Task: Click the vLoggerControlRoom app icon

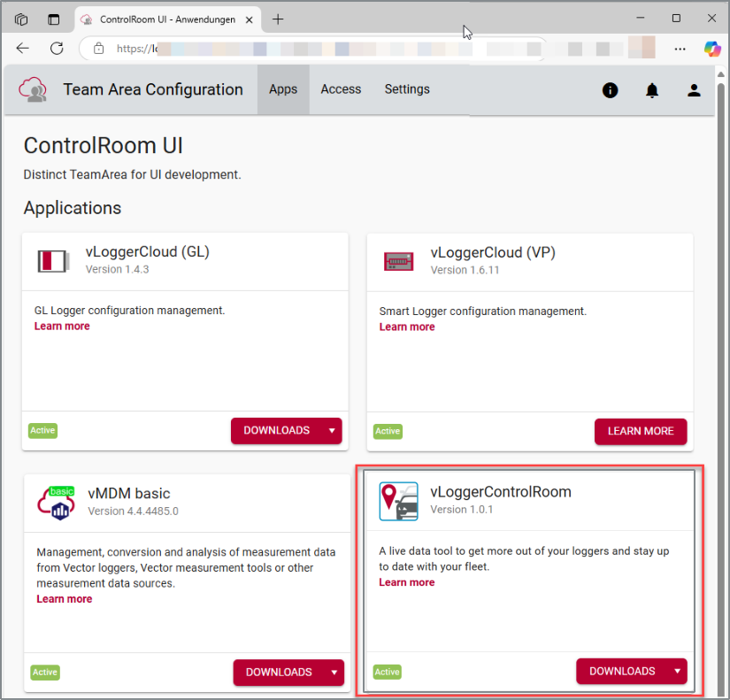Action: (x=398, y=501)
